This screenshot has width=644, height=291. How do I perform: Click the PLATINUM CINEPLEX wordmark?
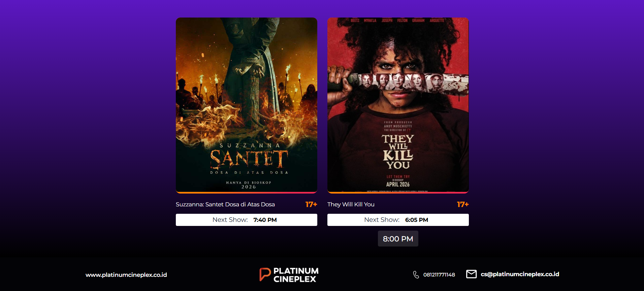click(296, 275)
